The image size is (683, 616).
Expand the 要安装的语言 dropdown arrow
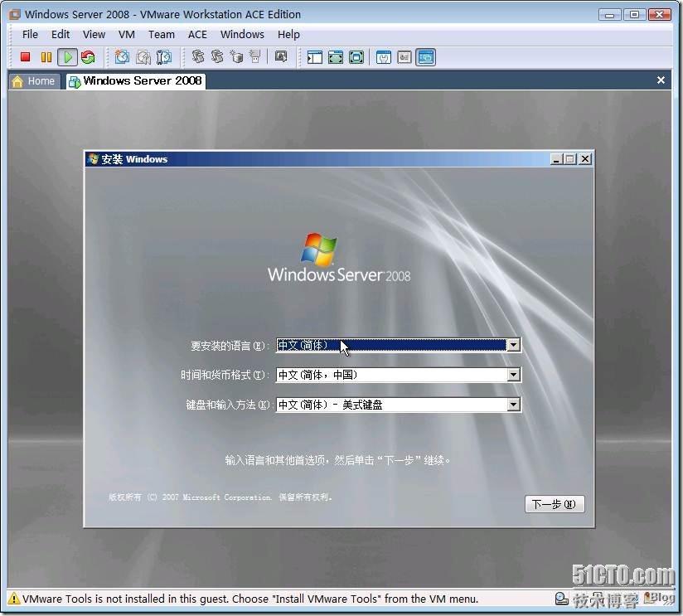point(514,345)
